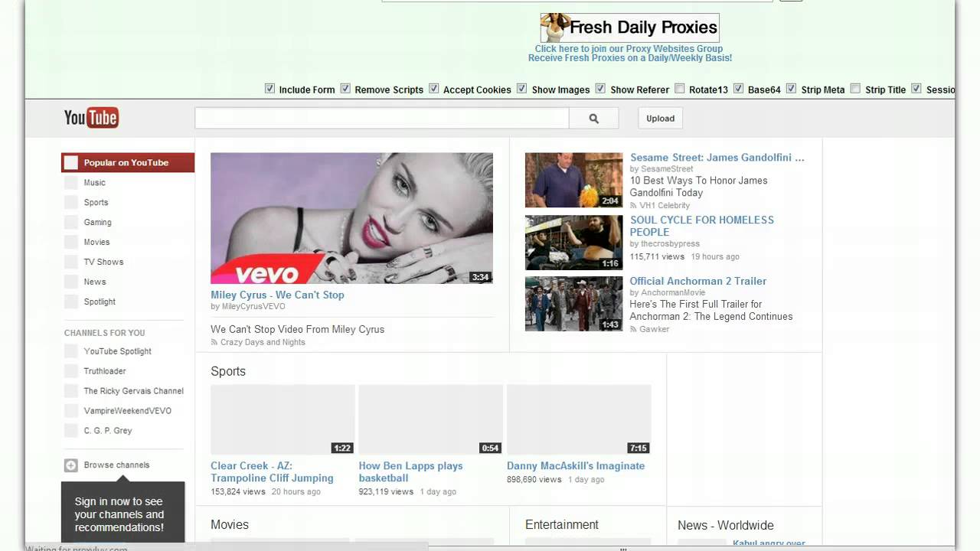Click the Sports section heading
The width and height of the screenshot is (980, 551).
(x=228, y=371)
